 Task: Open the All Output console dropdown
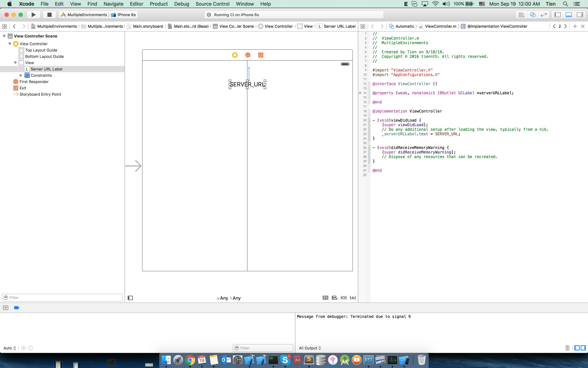[310, 348]
